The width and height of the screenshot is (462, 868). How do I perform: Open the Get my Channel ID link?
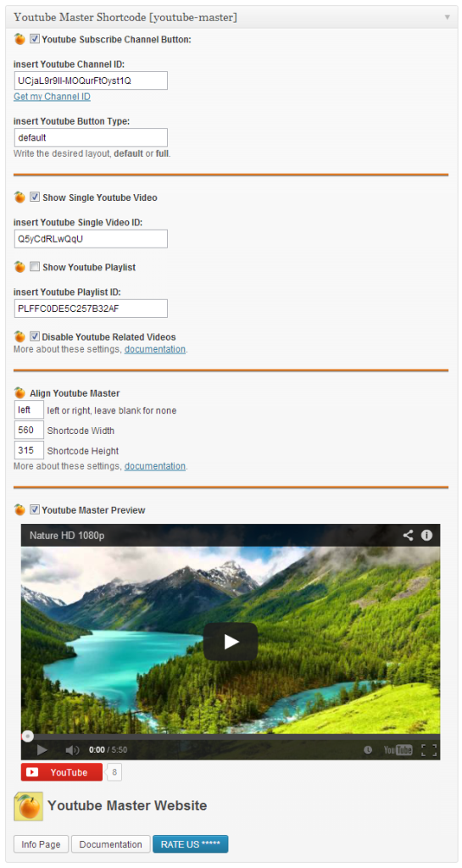point(52,97)
